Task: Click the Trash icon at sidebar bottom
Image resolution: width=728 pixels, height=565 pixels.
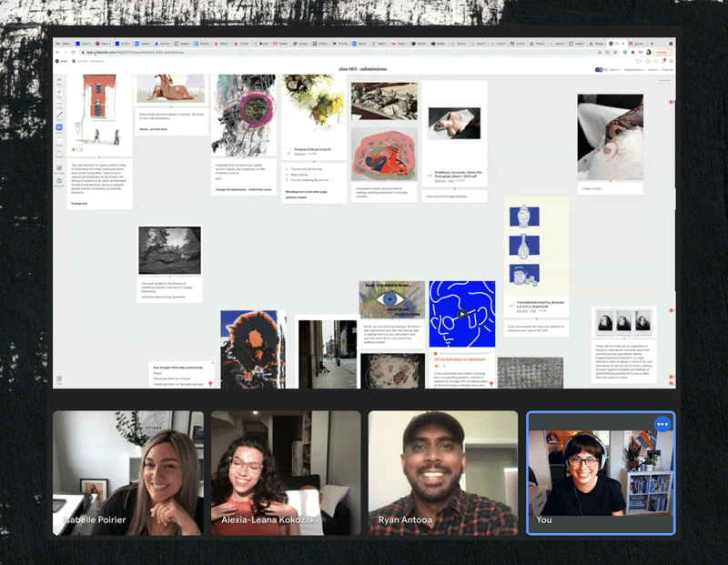Action: tap(60, 378)
